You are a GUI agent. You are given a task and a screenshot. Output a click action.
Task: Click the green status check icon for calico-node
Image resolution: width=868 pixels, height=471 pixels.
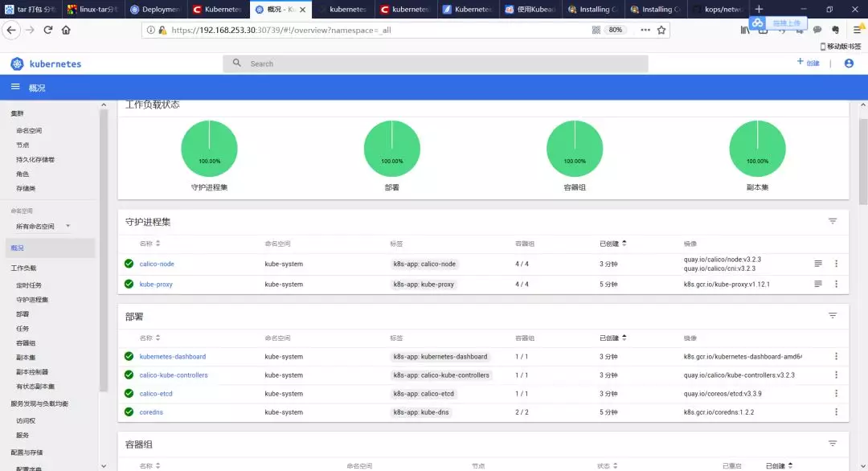pos(129,264)
